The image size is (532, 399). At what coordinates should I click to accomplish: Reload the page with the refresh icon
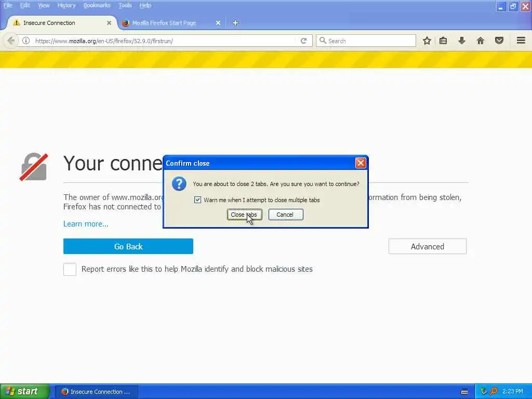coord(303,41)
